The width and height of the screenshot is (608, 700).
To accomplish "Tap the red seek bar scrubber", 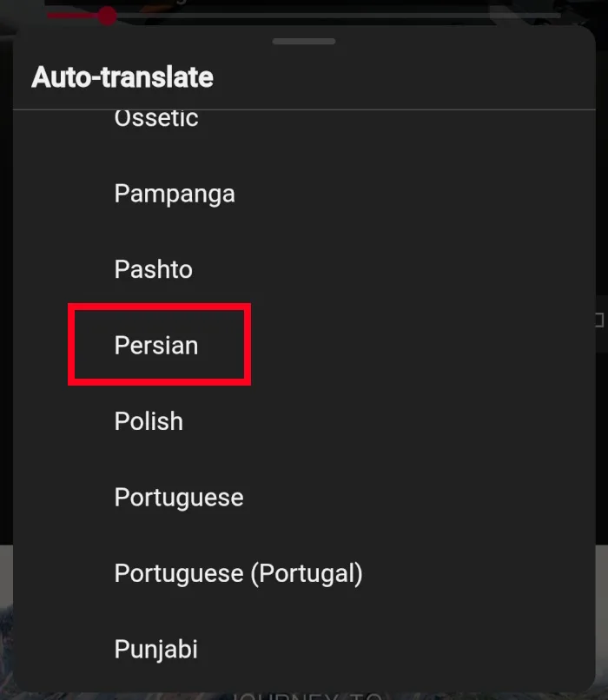I will coord(106,16).
